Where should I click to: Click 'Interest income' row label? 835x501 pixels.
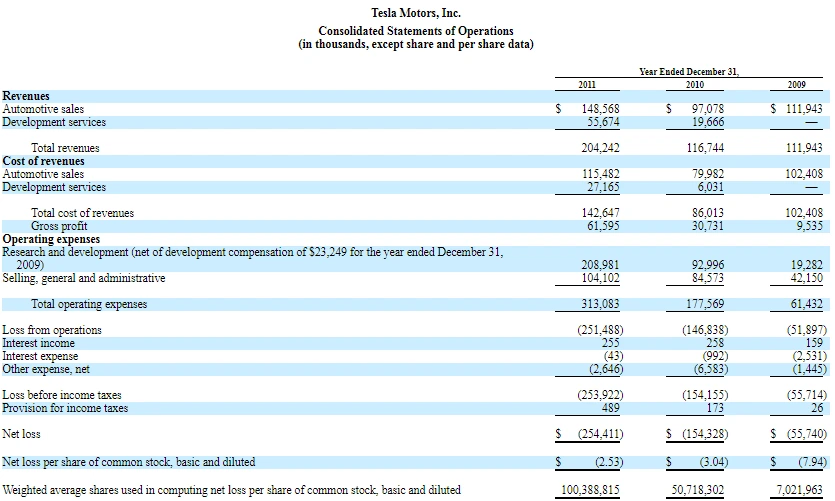(38, 343)
